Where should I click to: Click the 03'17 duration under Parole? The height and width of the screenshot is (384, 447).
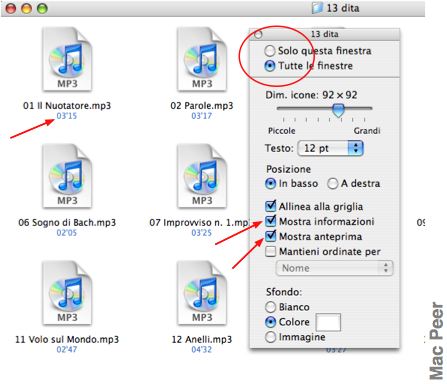pyautogui.click(x=201, y=116)
